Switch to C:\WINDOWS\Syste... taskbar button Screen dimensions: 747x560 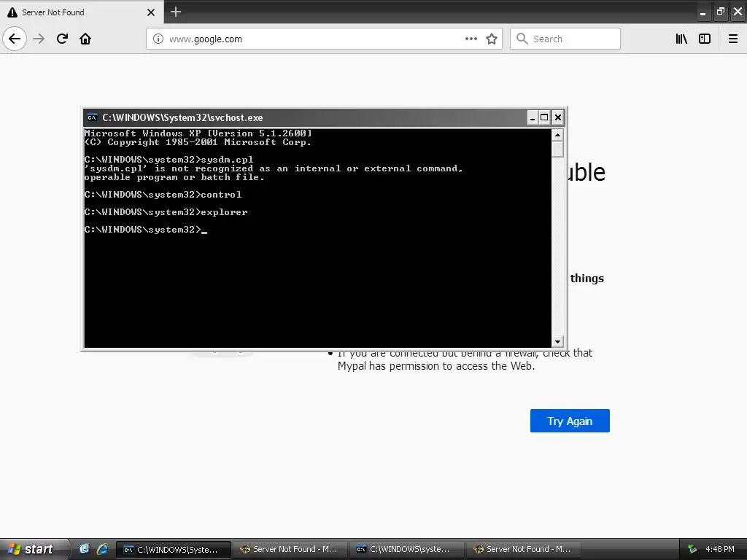tap(174, 550)
